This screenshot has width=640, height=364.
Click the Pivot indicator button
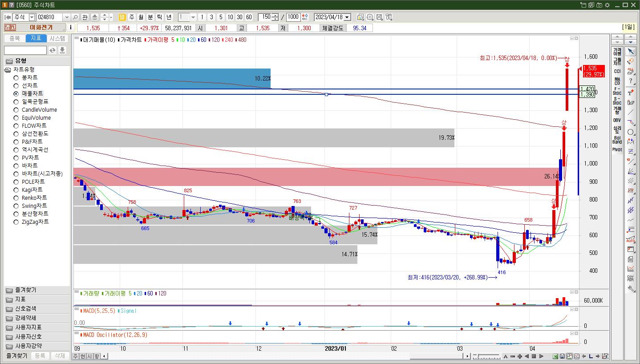[x=617, y=150]
